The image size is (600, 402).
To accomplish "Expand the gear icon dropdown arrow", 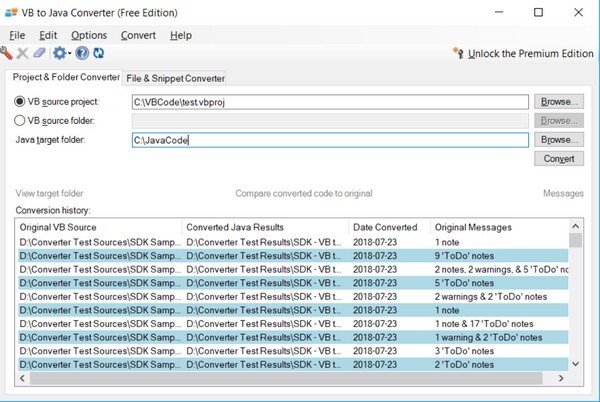I will tap(70, 53).
